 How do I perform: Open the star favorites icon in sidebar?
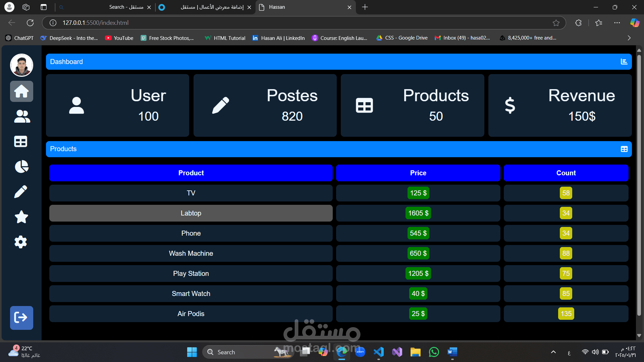click(21, 217)
